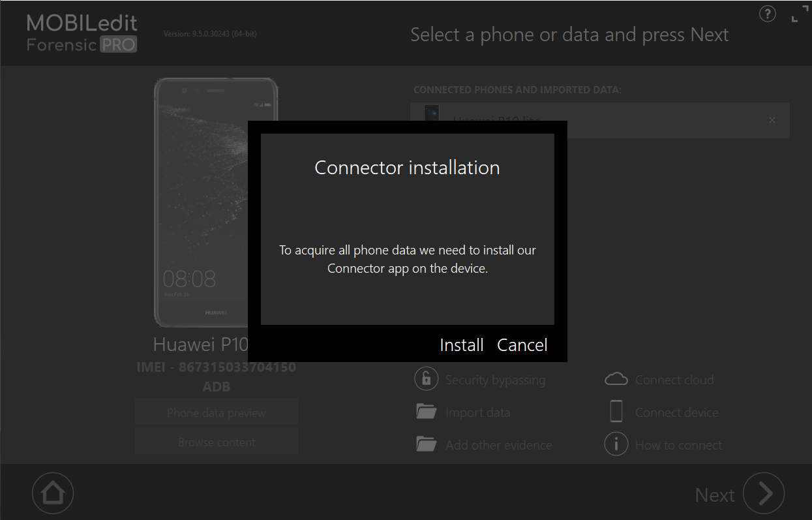Click the Huawei P10 device name under phone image
Image resolution: width=812 pixels, height=520 pixels.
point(200,344)
